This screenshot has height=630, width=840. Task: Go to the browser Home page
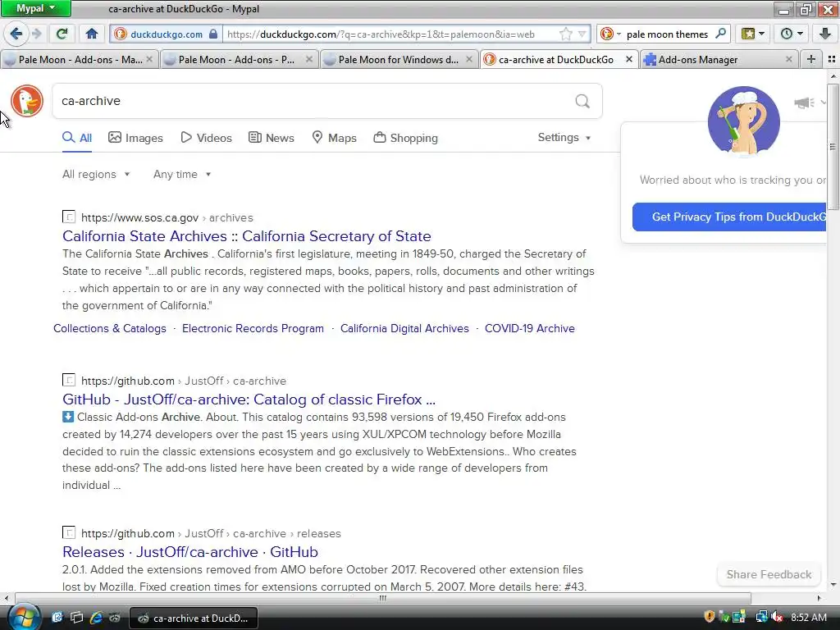point(92,34)
